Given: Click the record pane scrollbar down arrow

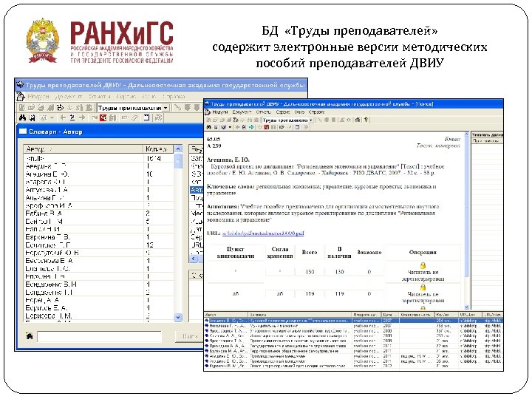Looking at the screenshot, I should pos(466,307).
